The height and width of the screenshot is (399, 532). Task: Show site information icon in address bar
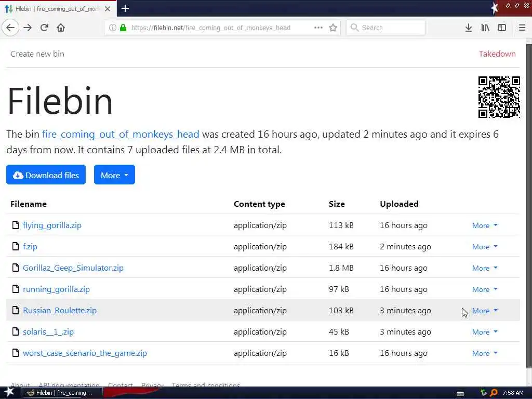(x=112, y=28)
